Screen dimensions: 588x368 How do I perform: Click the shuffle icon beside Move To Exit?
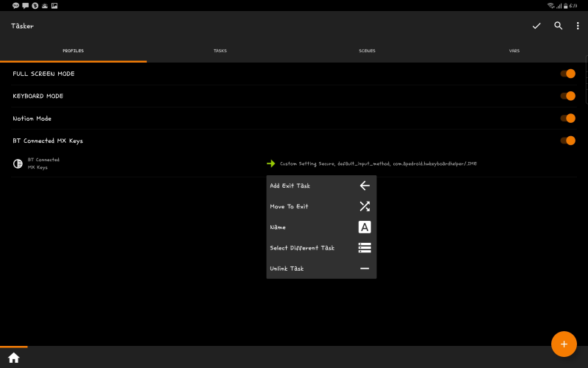click(x=365, y=206)
